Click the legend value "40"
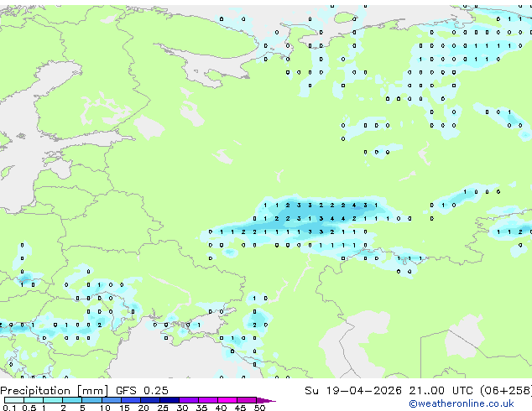 click(221, 408)
